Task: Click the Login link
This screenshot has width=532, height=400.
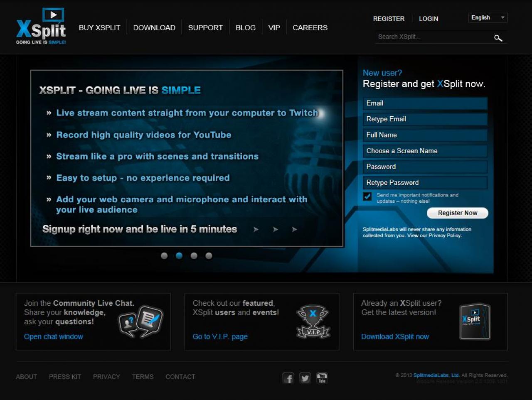Action: (x=429, y=19)
